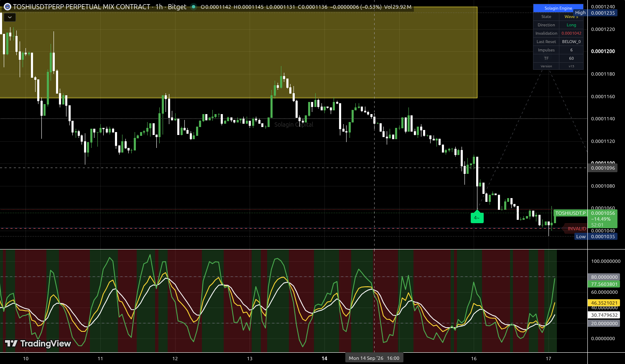
Task: Click the 1h interval in the legend
Action: [x=159, y=7]
